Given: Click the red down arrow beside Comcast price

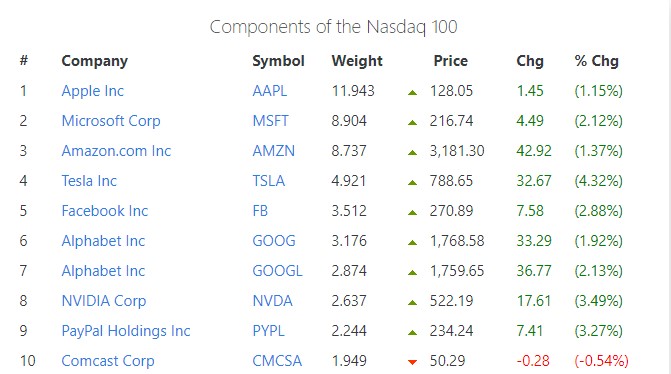Looking at the screenshot, I should tap(413, 362).
